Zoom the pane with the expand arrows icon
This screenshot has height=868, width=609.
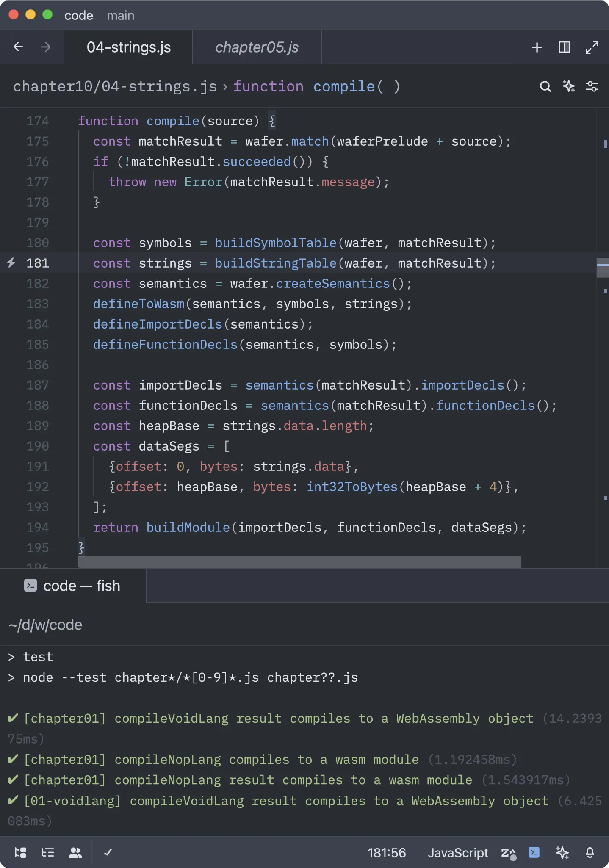point(592,47)
